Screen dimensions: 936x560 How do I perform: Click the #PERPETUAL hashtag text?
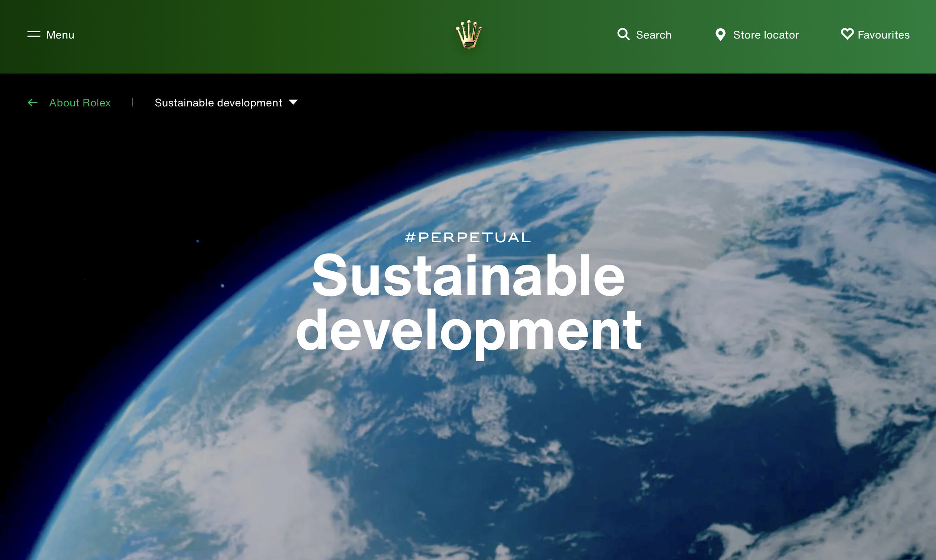click(x=468, y=237)
